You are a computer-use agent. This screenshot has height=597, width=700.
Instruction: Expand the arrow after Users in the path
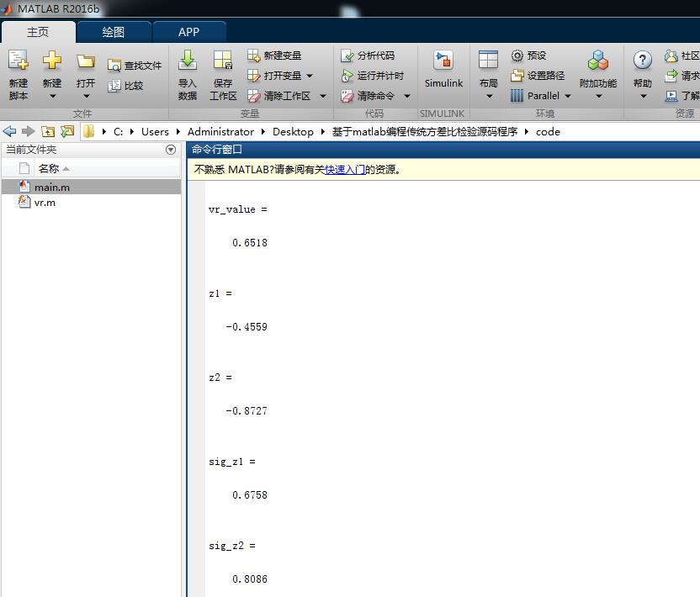click(x=178, y=132)
